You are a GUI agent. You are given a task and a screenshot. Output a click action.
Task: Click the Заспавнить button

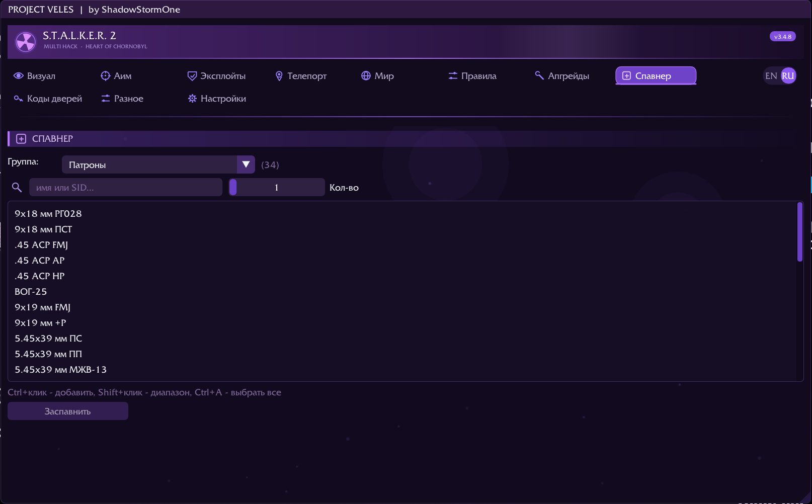coord(68,411)
